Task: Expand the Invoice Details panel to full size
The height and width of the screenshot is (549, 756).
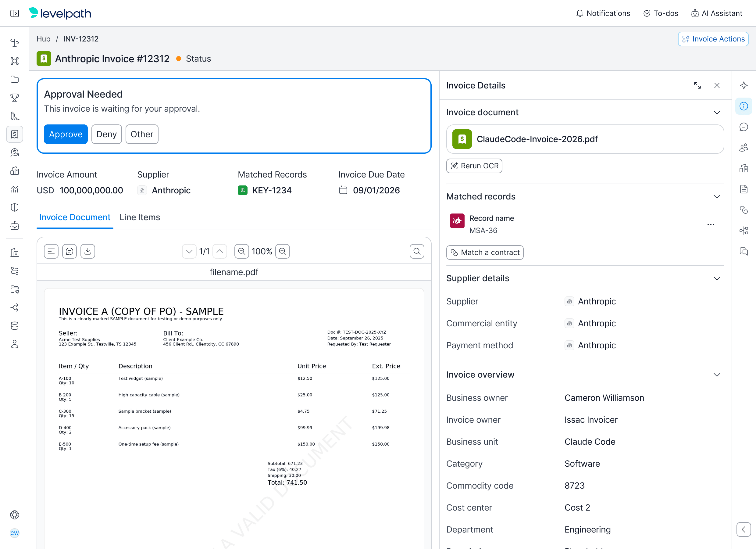Action: tap(697, 85)
